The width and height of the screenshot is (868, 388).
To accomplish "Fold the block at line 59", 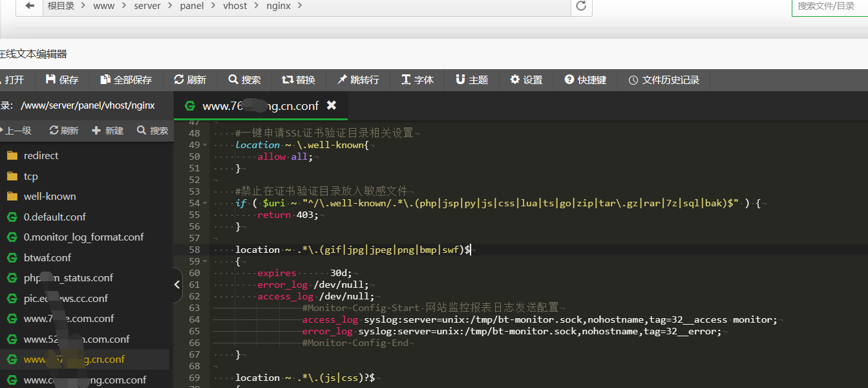I will tap(205, 261).
